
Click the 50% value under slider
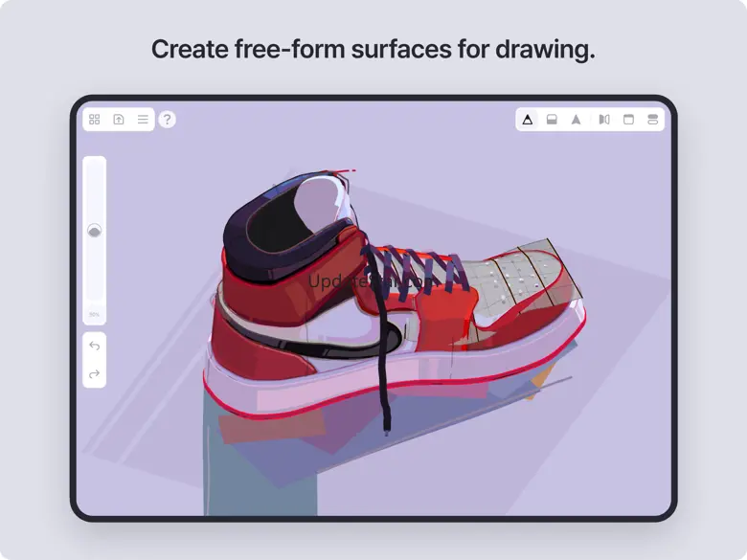(94, 315)
